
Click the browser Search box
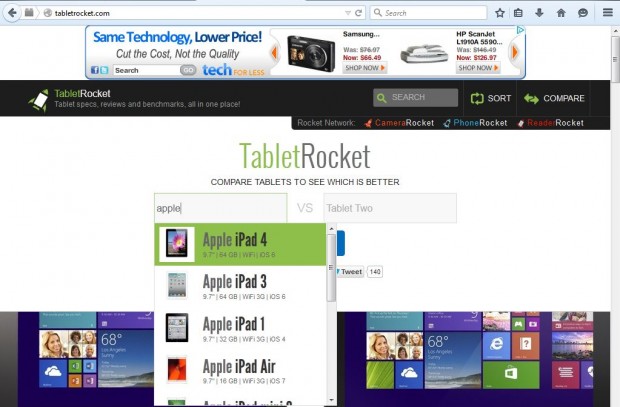428,13
